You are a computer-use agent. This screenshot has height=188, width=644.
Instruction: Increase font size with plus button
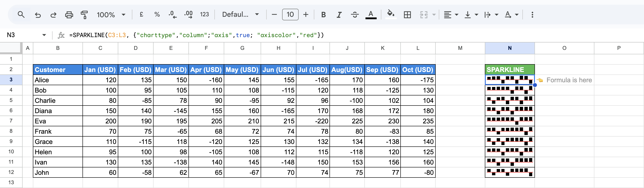(306, 15)
